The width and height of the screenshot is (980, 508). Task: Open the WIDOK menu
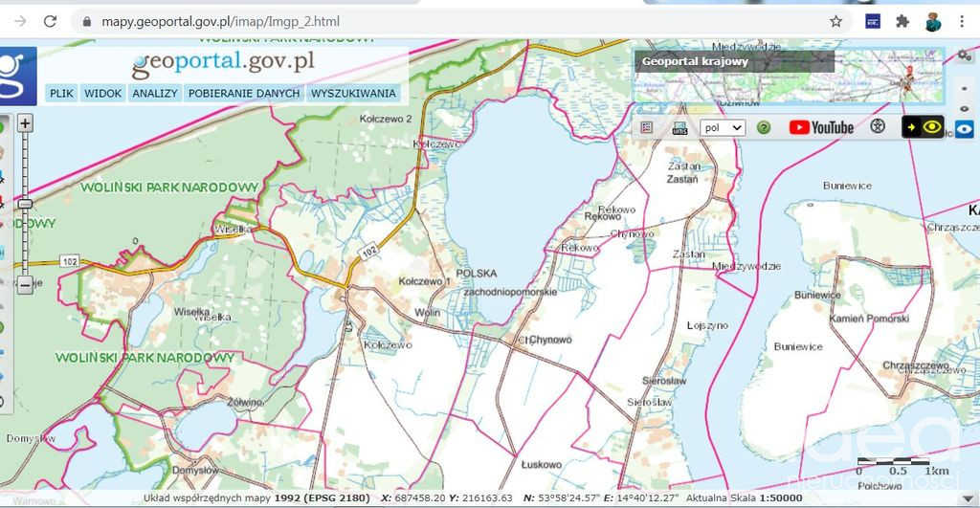[x=103, y=93]
